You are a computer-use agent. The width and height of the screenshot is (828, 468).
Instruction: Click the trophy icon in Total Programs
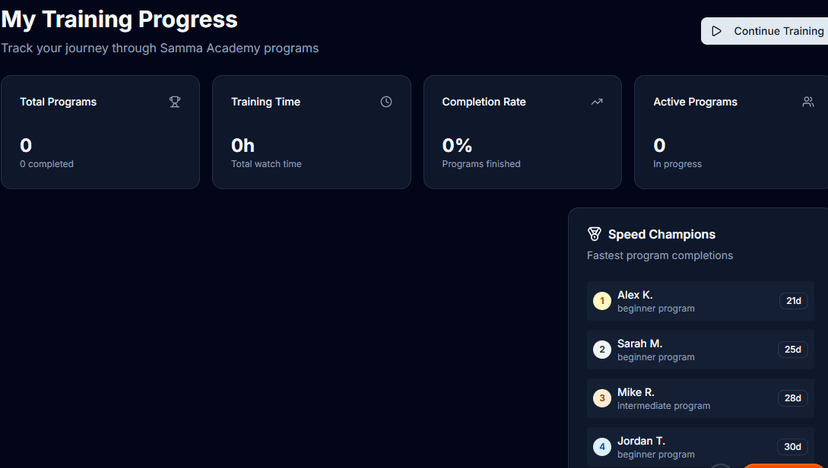click(x=175, y=102)
